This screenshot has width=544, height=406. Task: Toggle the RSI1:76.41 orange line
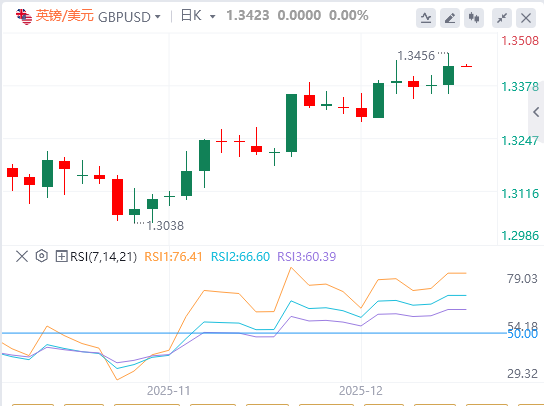(x=173, y=257)
